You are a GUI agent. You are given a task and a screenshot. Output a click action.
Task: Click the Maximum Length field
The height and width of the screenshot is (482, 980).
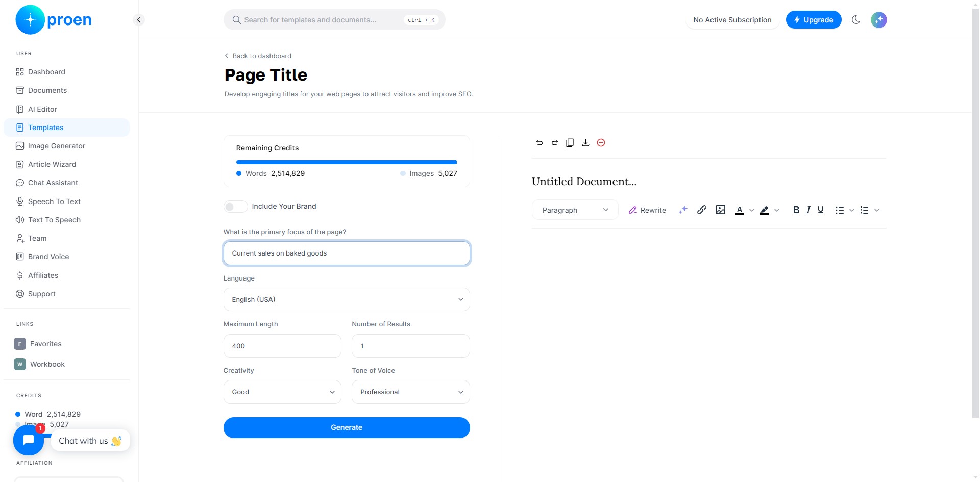tap(282, 346)
